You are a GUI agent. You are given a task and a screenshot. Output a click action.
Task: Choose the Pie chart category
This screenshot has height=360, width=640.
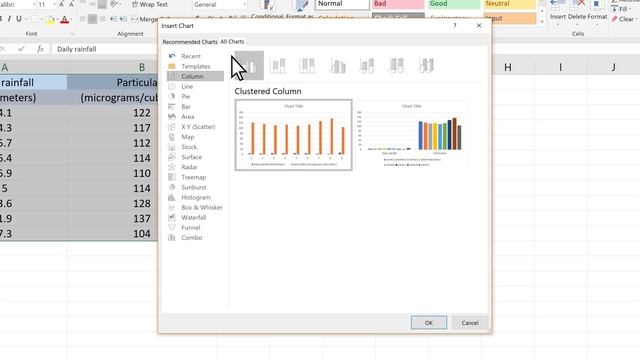pyautogui.click(x=195, y=96)
